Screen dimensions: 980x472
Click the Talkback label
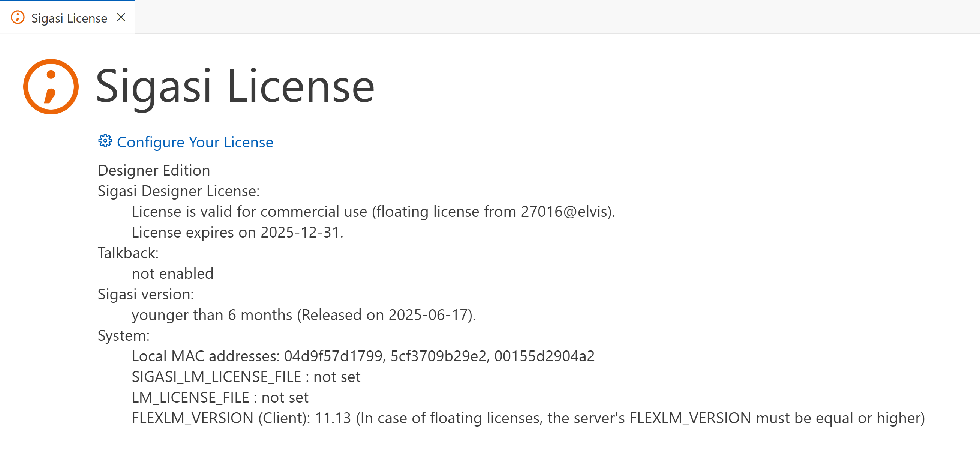[x=128, y=253]
